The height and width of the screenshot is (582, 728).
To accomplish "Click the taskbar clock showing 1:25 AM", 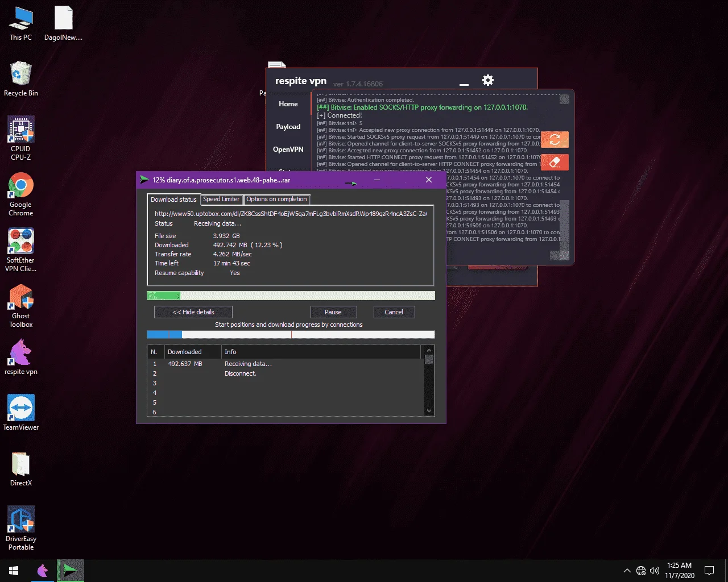I will (x=680, y=571).
